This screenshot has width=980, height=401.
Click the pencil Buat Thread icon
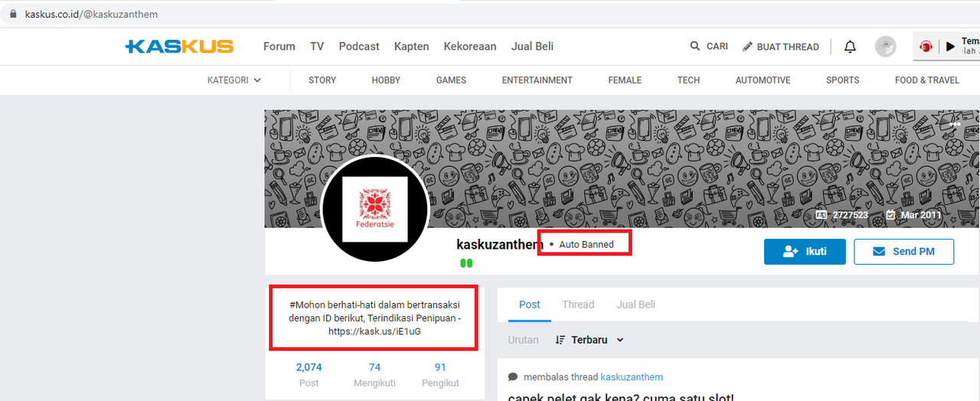pos(747,47)
